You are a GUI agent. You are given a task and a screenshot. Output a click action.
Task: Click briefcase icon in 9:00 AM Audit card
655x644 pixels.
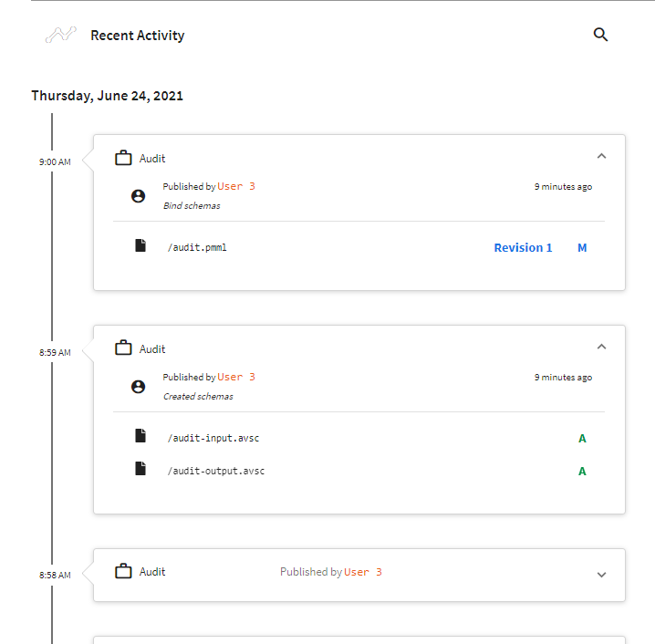(123, 159)
